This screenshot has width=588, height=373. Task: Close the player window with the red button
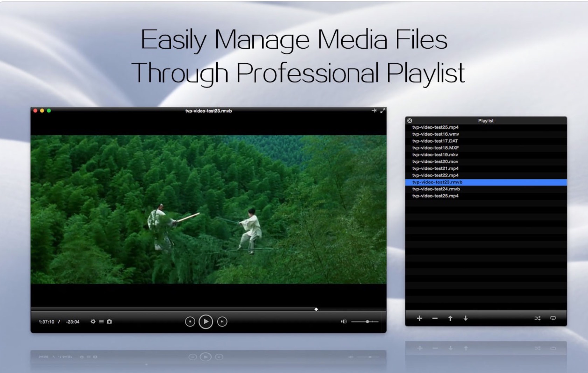click(35, 111)
